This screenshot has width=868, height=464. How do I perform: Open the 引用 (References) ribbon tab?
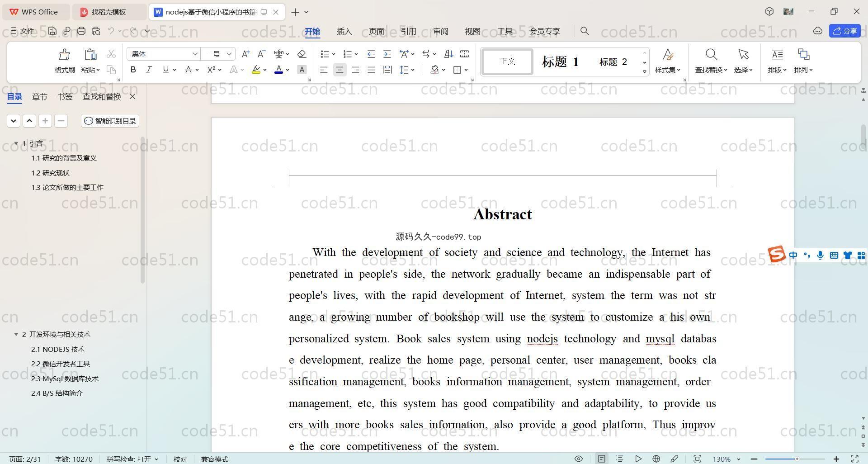(x=408, y=31)
